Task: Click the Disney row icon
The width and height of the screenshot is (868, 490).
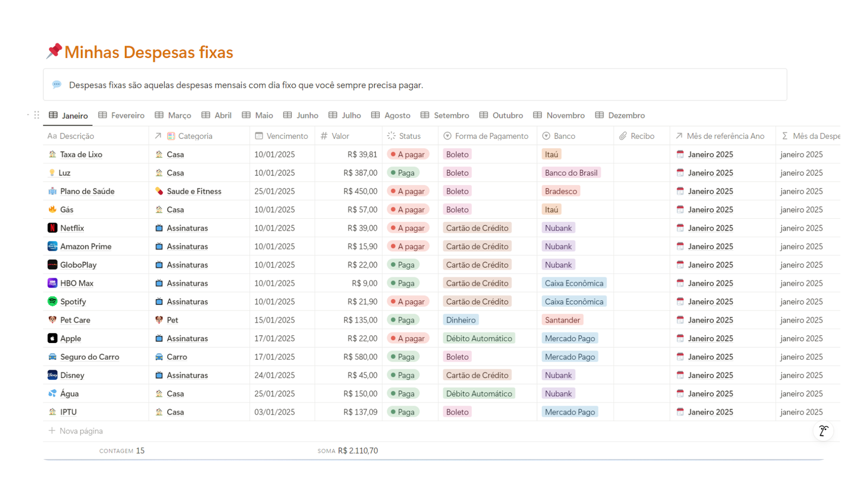Action: (x=53, y=375)
